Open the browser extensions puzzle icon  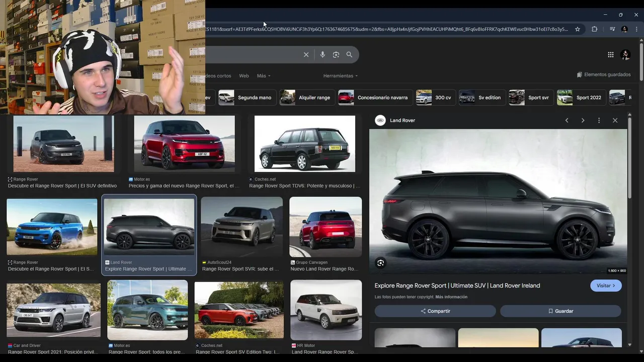click(x=595, y=29)
